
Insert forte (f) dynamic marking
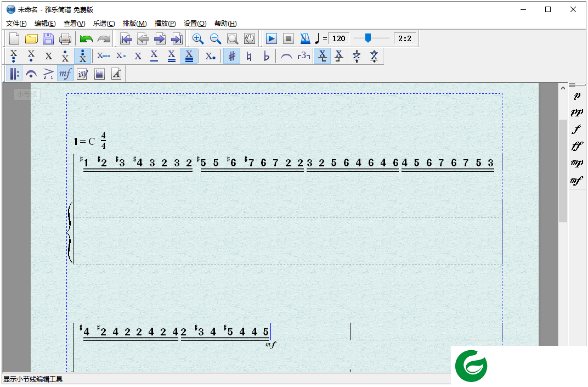(577, 130)
